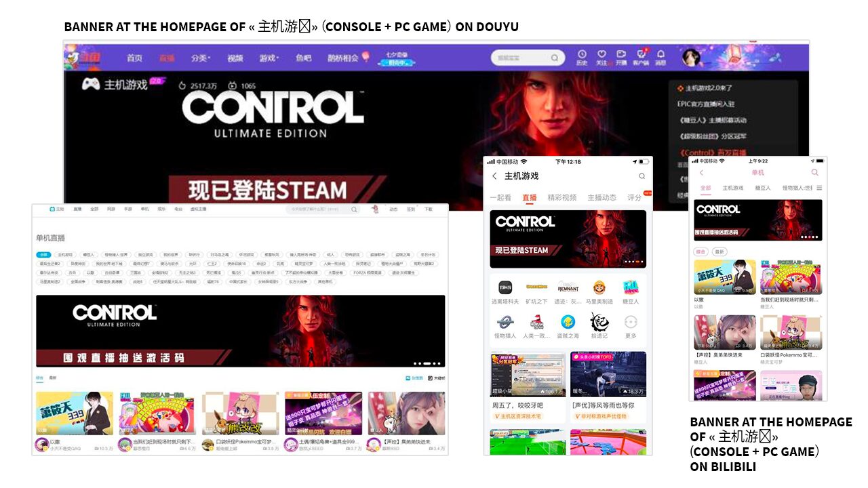The image size is (868, 488).
Task: Toggle the 综合 sort pill on Bilibili mobile
Action: [701, 251]
